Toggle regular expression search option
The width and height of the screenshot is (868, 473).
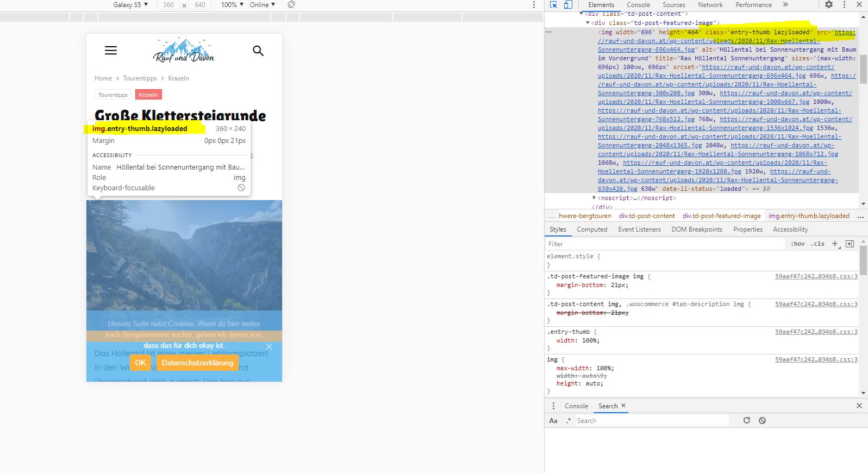(569, 420)
